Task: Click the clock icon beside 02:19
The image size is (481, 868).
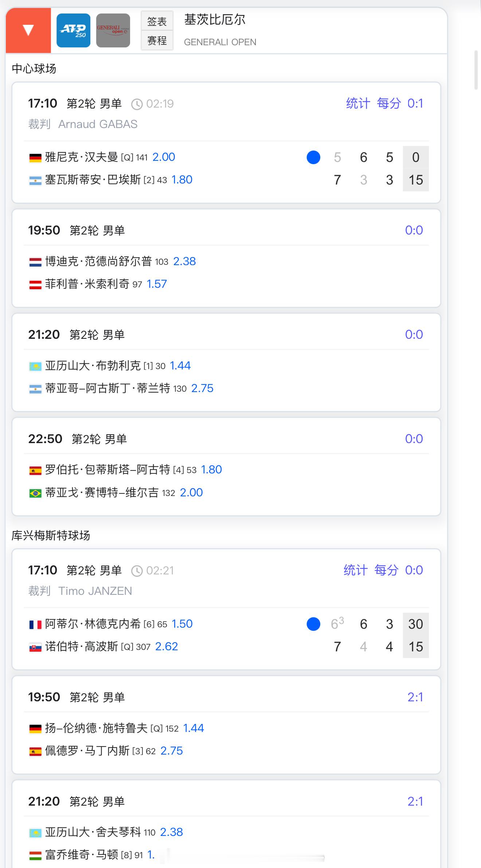Action: [137, 104]
